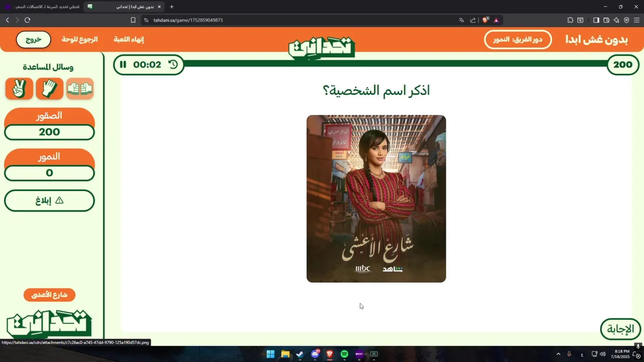This screenshot has width=644, height=362.
Task: Click the خروج exit button
Action: (33, 40)
